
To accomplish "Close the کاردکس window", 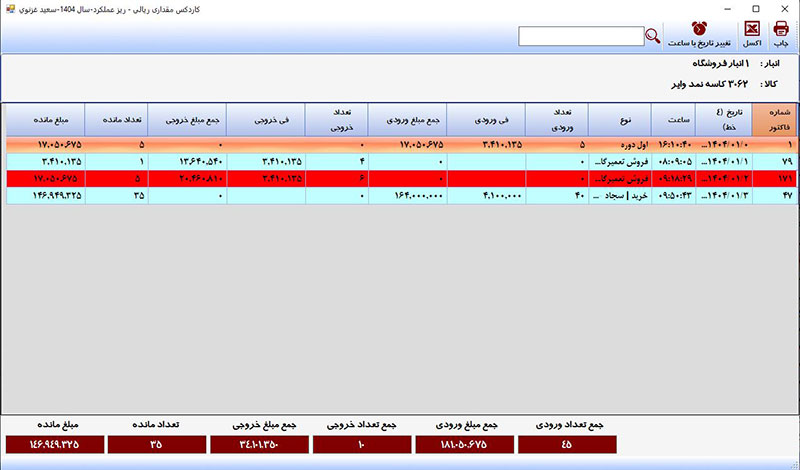I will pos(785,9).
